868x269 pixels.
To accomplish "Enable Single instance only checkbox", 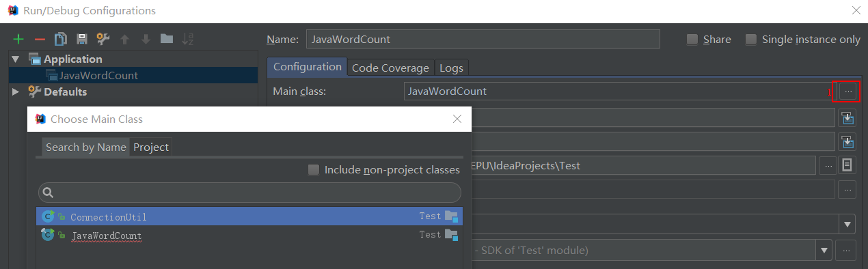I will coord(751,40).
